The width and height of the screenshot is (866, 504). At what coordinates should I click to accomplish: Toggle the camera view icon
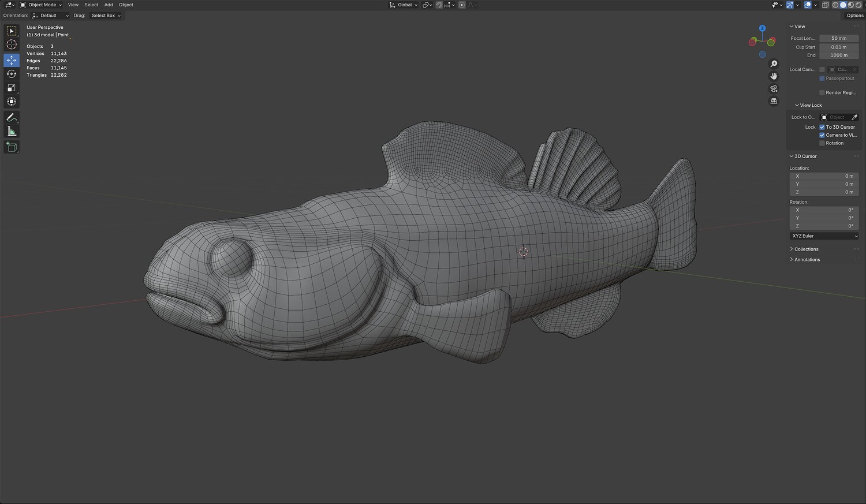[774, 89]
